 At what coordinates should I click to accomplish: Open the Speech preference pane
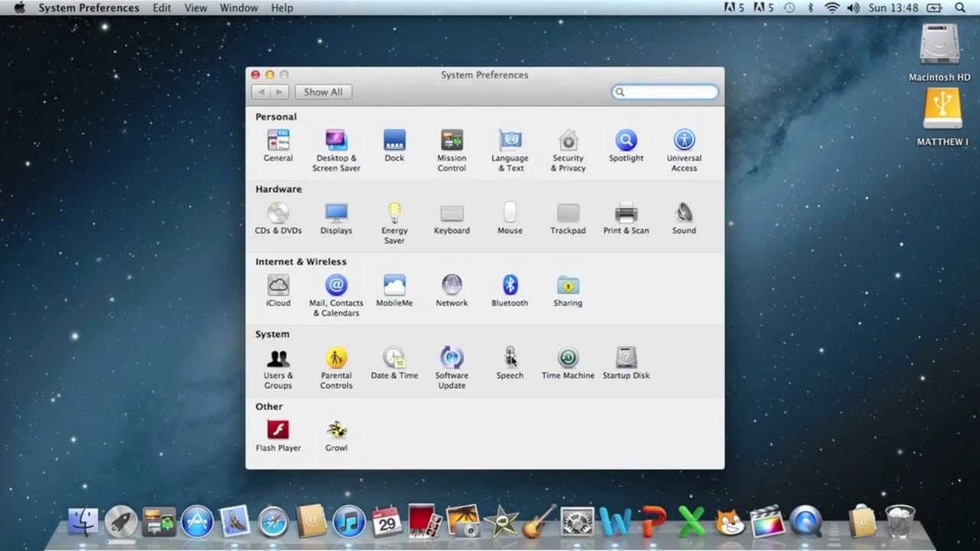(510, 364)
